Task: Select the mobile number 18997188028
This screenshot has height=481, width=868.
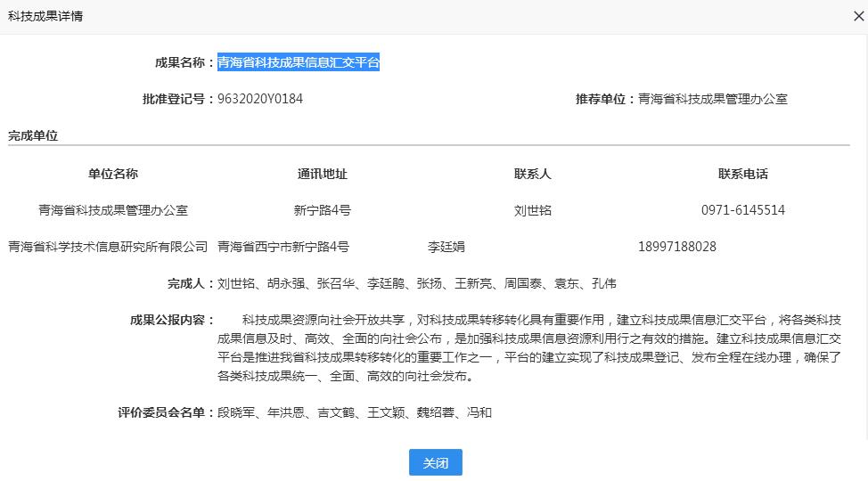Action: [x=676, y=247]
